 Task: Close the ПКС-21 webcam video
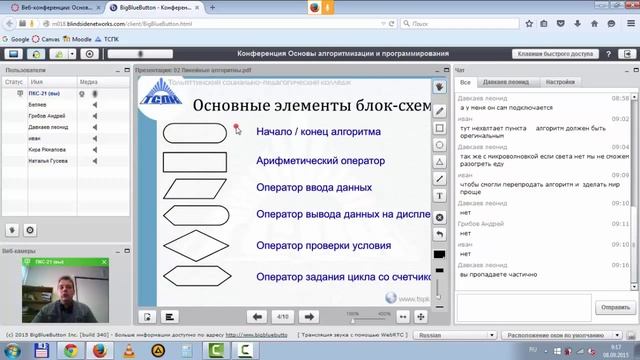[x=104, y=262]
